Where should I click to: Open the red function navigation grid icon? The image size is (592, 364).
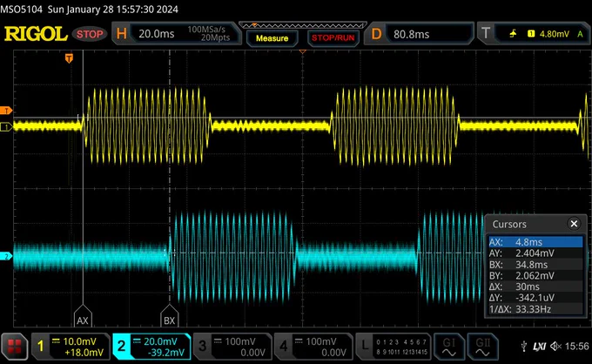pos(14,347)
